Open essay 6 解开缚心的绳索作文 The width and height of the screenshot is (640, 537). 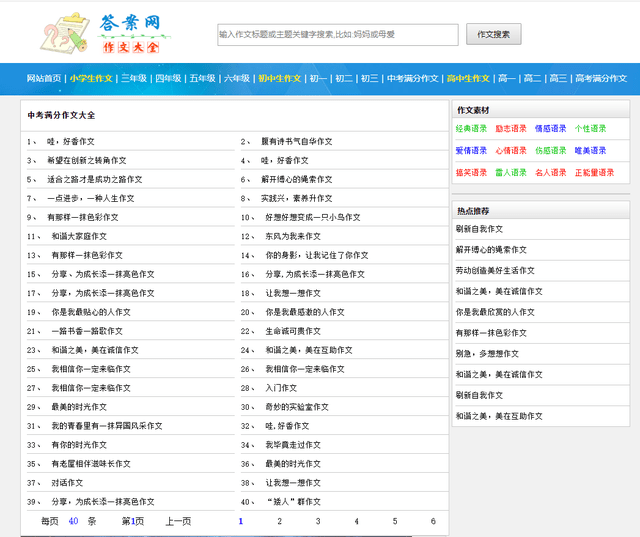(x=297, y=179)
